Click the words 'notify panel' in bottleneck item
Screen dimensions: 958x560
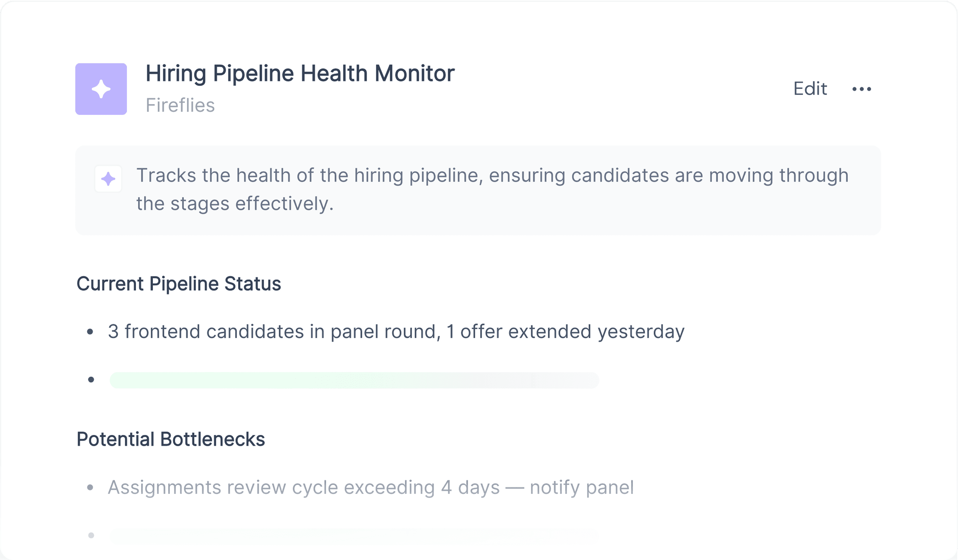pyautogui.click(x=582, y=487)
